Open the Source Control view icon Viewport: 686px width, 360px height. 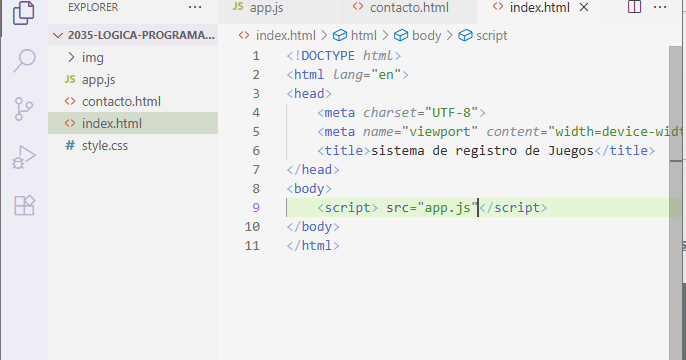coord(24,108)
